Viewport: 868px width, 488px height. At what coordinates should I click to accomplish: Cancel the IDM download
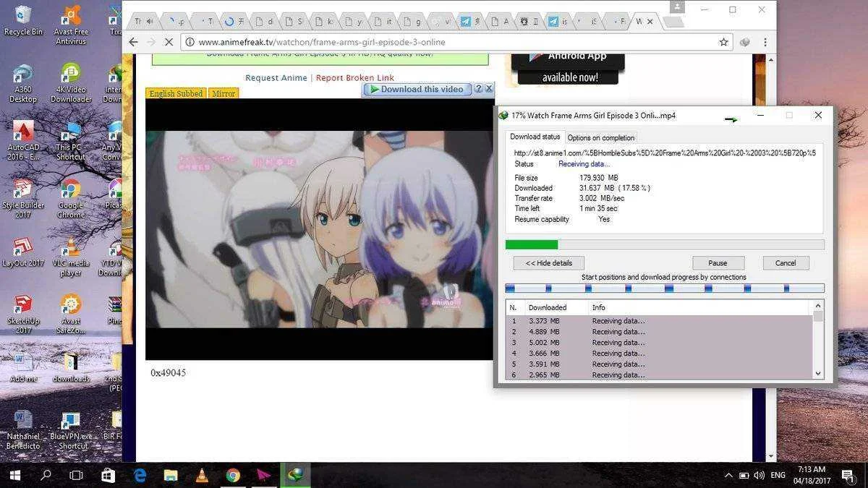(x=786, y=263)
